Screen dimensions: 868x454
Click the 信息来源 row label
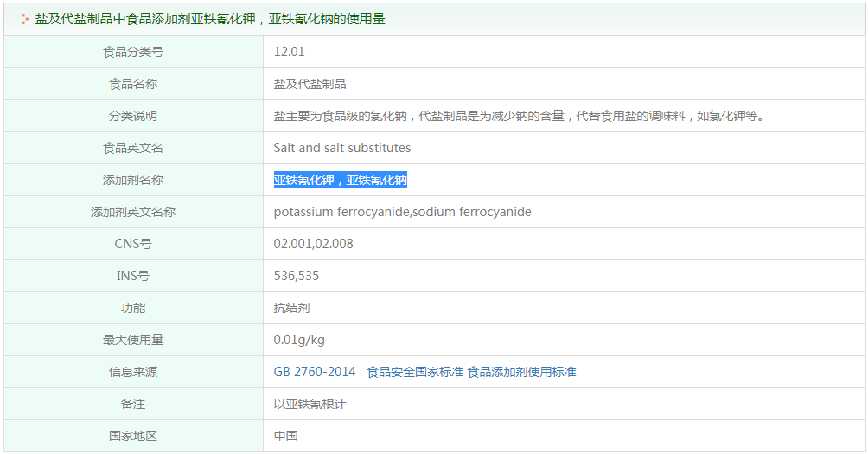click(x=133, y=372)
